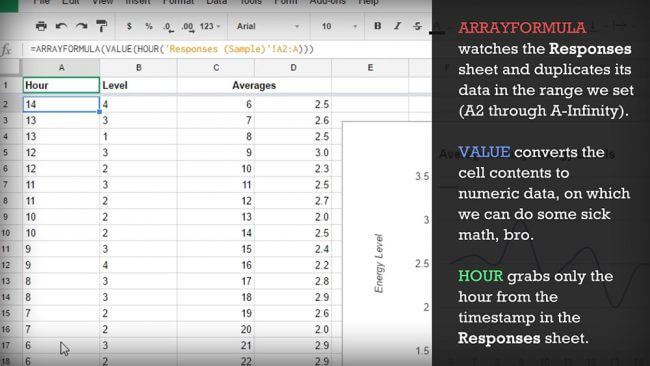
Task: Click the cell showing 3.0 in column D
Action: click(x=293, y=153)
